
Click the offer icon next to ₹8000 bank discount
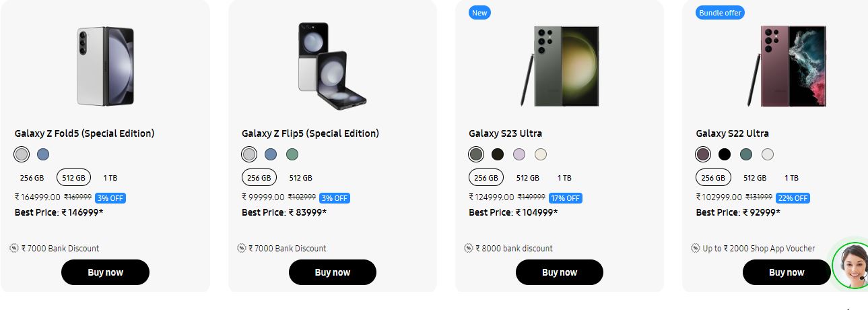[469, 248]
